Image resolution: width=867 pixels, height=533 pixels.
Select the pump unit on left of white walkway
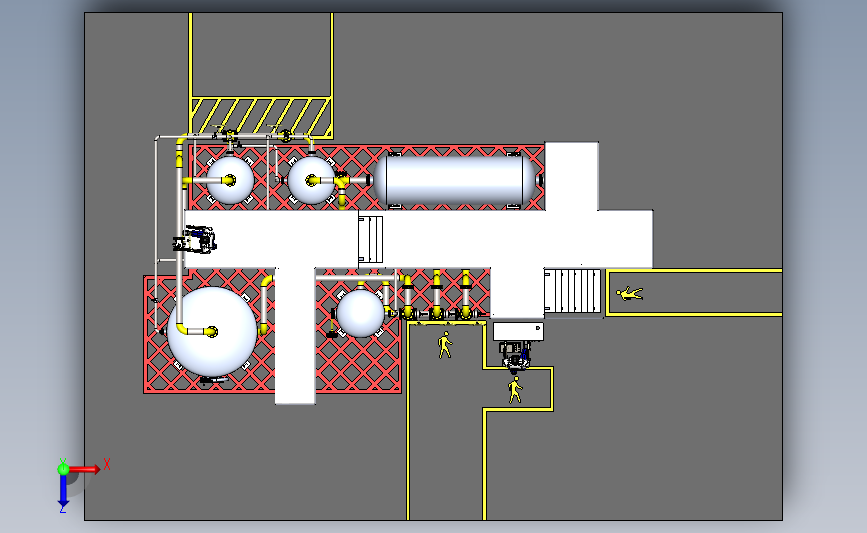(x=195, y=239)
